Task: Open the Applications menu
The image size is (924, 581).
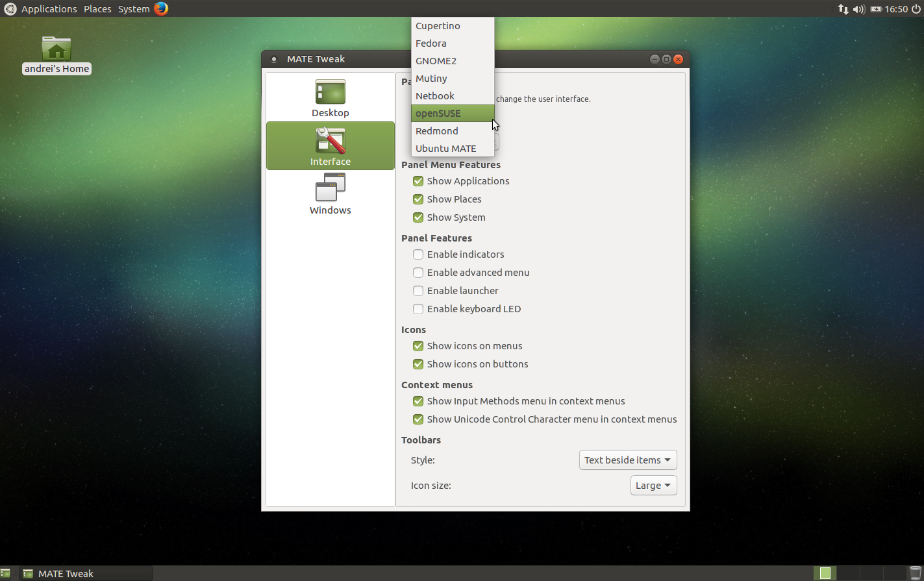Action: click(x=49, y=9)
